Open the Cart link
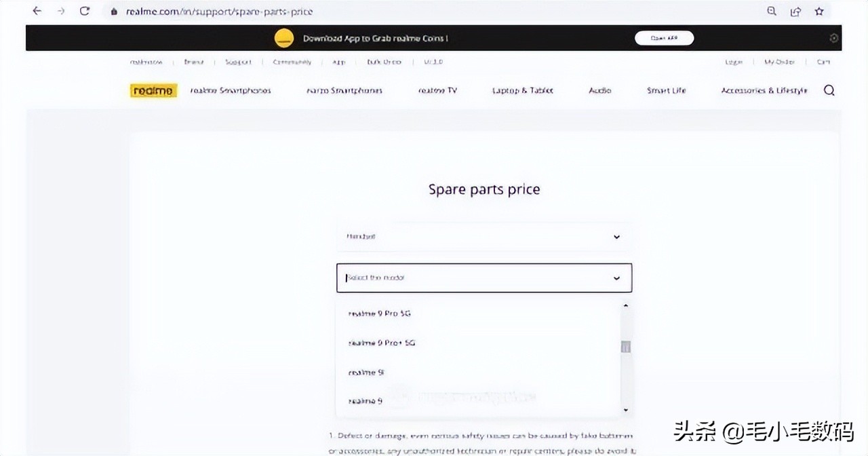This screenshot has width=868, height=456. 823,62
